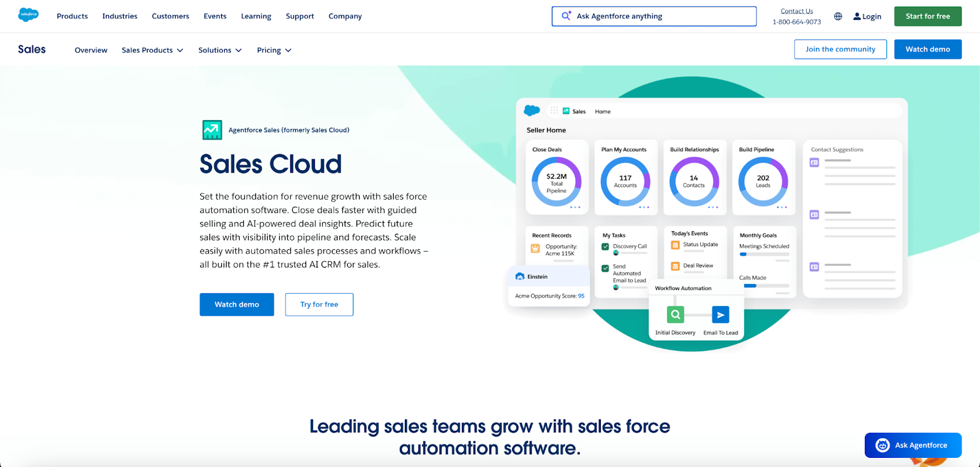Image resolution: width=980 pixels, height=467 pixels.
Task: Open the Events menu
Action: 215,17
